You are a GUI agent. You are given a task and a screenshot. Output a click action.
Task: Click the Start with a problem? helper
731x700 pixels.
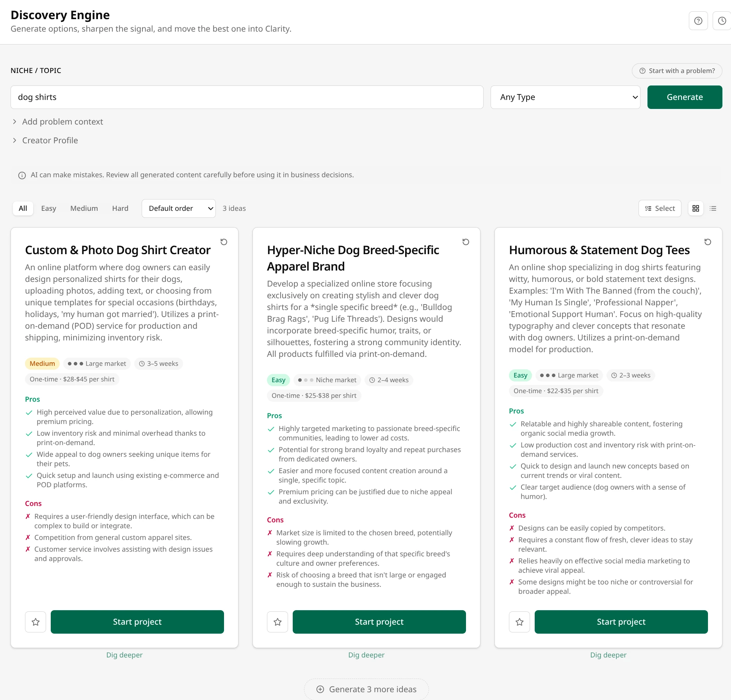[x=677, y=71]
